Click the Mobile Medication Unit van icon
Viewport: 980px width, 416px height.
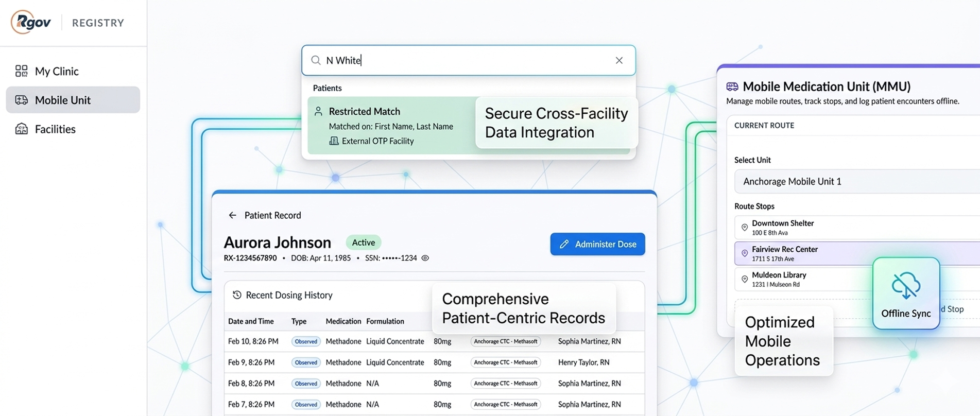coord(732,86)
